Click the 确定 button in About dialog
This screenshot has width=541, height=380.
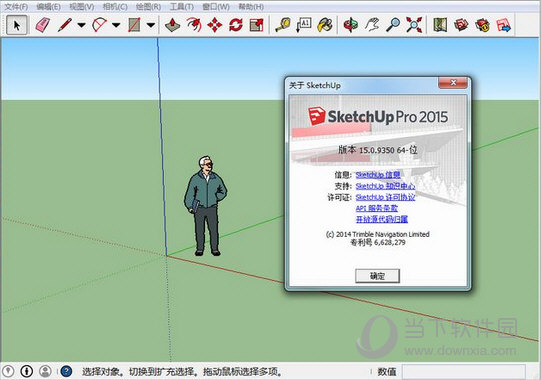[377, 276]
